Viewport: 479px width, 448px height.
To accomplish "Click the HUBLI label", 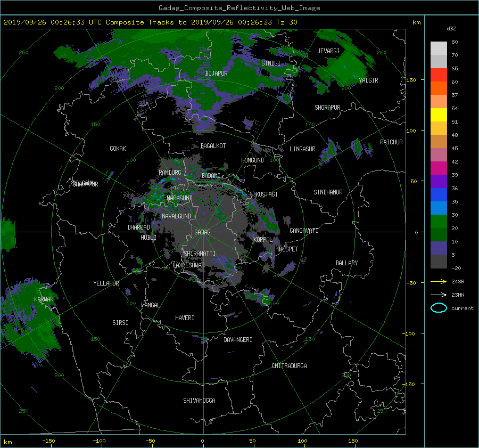I will click(148, 238).
